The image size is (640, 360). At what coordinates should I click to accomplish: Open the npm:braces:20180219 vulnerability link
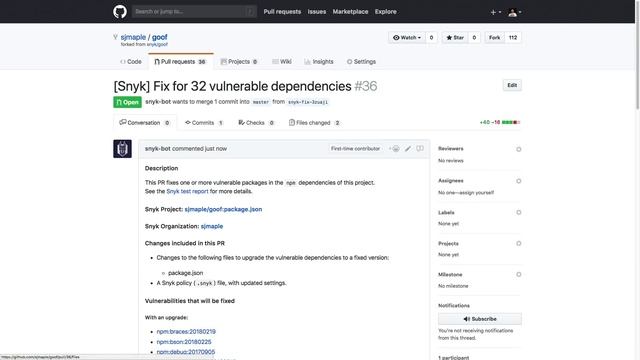tap(186, 331)
